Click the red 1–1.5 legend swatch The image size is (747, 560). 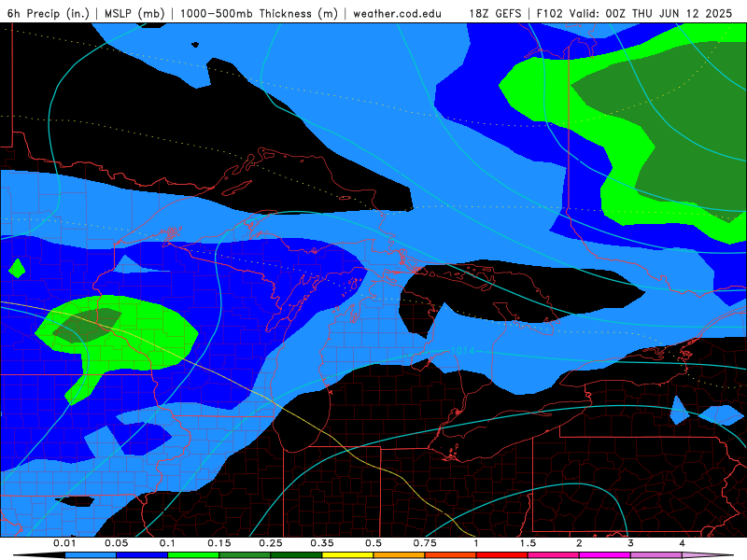[x=502, y=555]
